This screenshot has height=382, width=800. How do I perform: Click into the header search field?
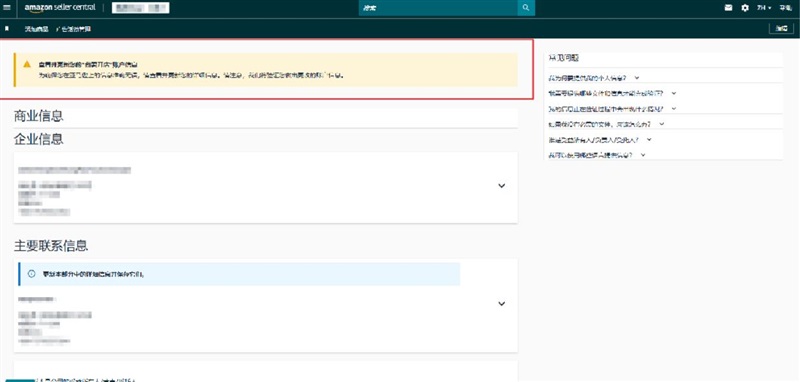click(438, 8)
